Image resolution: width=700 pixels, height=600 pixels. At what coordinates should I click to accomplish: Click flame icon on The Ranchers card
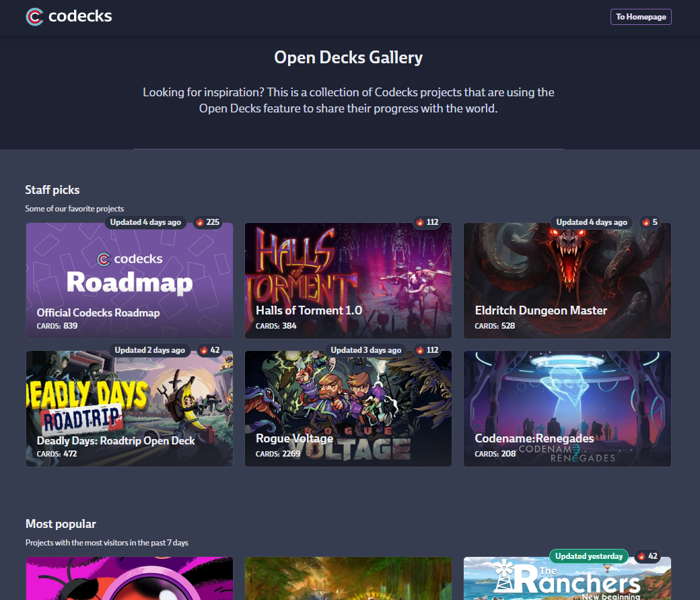[x=641, y=556]
